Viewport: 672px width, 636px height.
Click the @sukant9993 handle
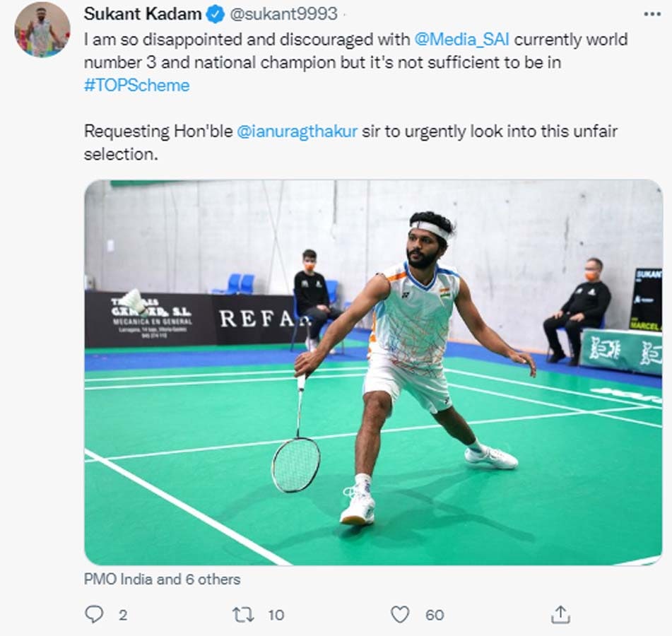click(284, 14)
